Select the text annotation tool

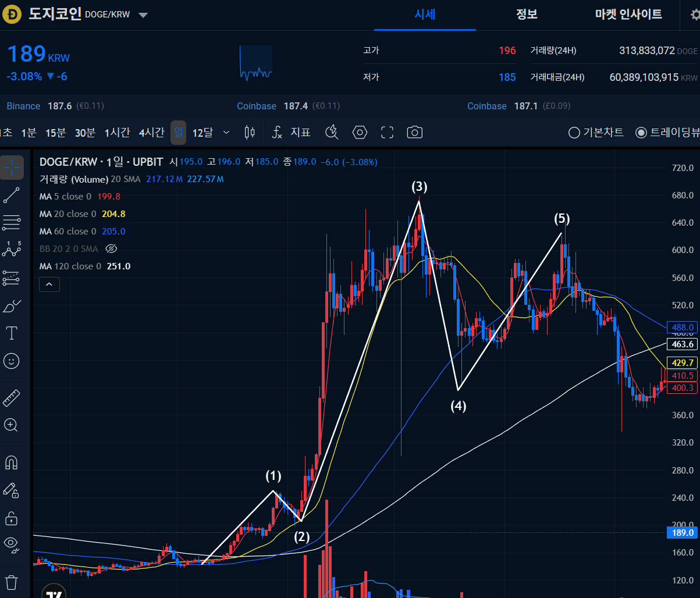(x=12, y=333)
